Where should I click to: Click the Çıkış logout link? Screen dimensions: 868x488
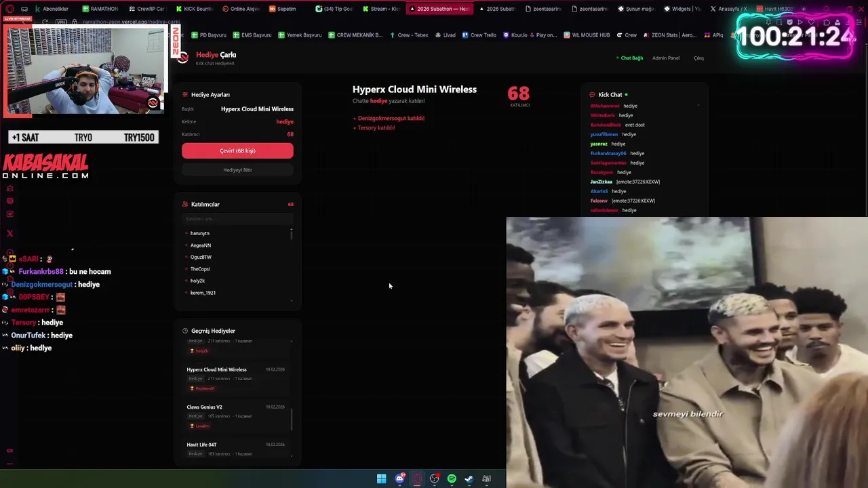(698, 58)
